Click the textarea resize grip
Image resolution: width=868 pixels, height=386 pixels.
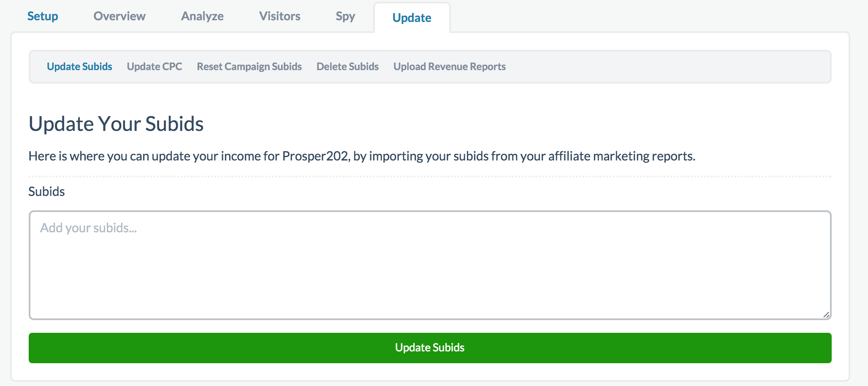(827, 315)
